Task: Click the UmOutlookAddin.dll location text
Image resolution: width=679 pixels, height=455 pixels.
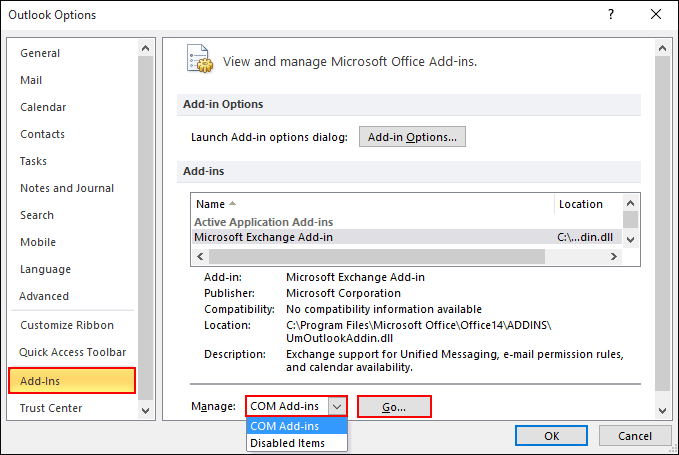Action: (340, 338)
